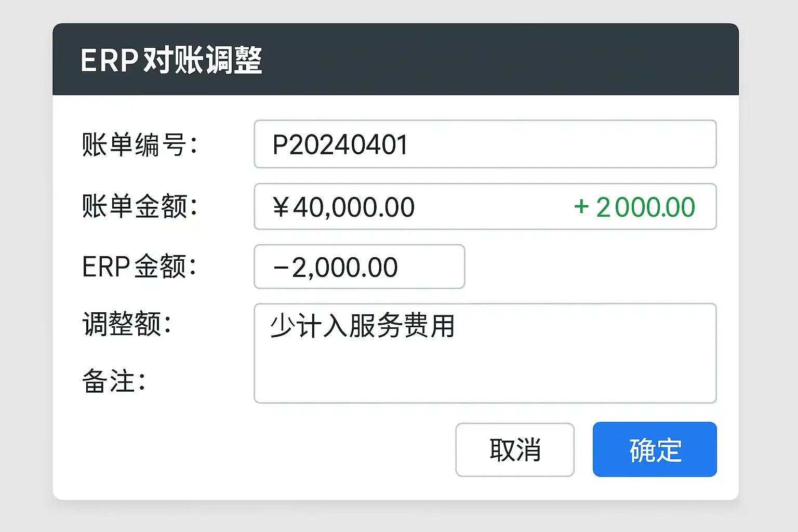Place cursor on P20240401 text

click(340, 144)
